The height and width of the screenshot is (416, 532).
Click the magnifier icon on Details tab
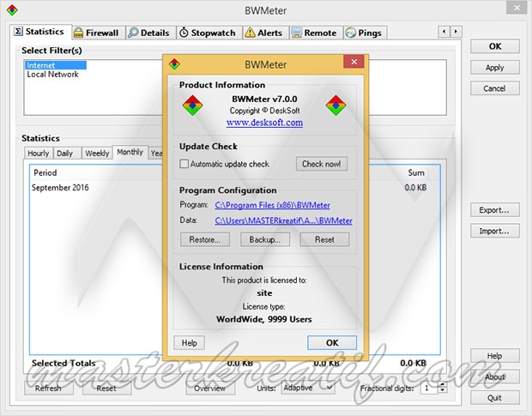[x=133, y=33]
